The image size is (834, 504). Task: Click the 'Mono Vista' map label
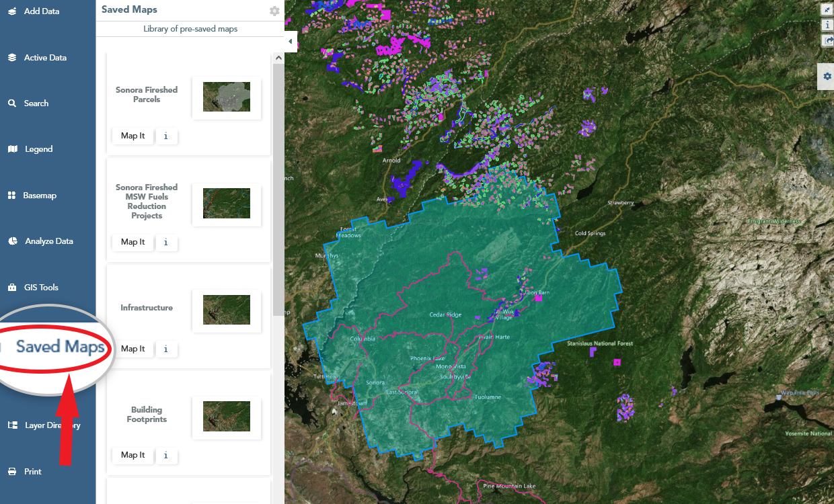tap(451, 367)
